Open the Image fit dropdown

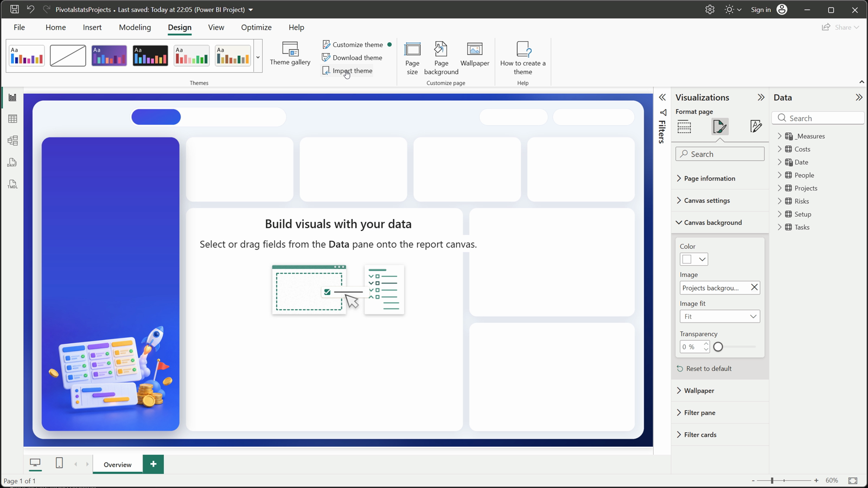(720, 317)
